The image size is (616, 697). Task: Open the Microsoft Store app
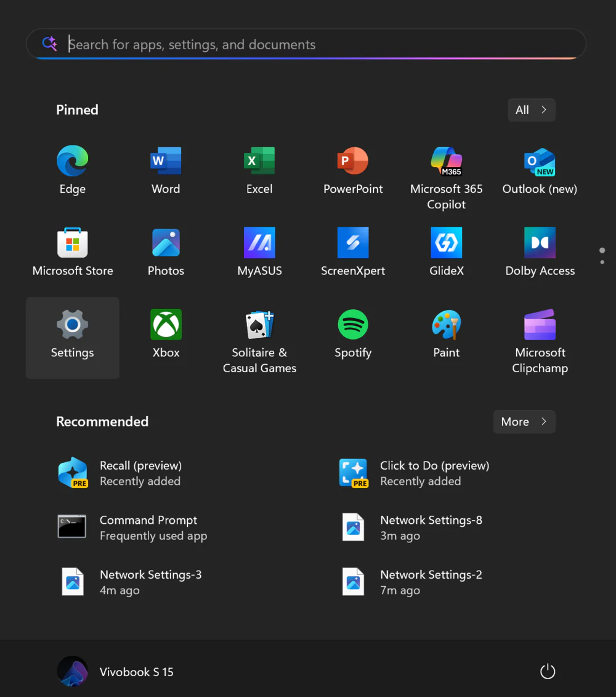click(73, 252)
